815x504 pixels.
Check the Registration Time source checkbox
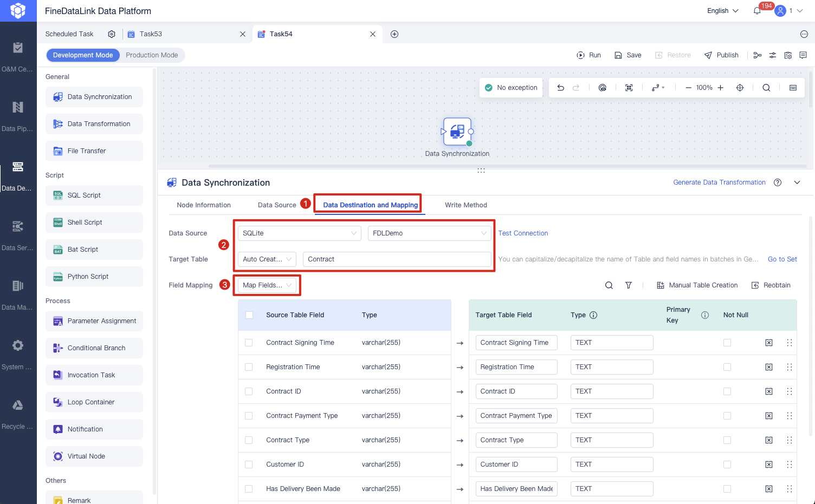pyautogui.click(x=249, y=367)
